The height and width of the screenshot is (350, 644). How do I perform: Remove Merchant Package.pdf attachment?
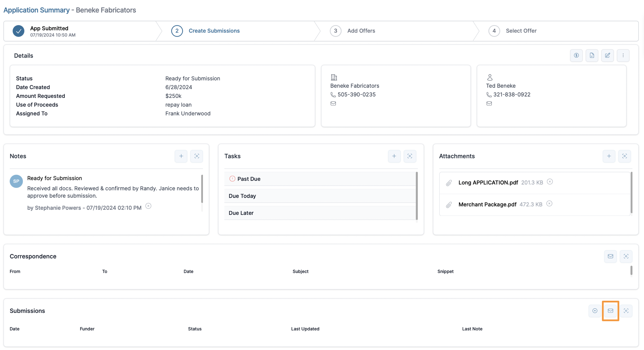pos(549,204)
